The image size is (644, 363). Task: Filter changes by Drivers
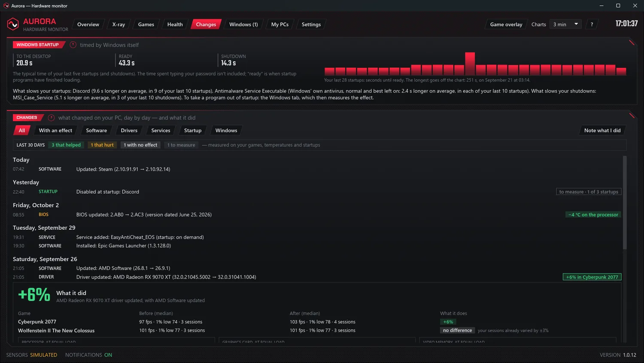tap(129, 131)
